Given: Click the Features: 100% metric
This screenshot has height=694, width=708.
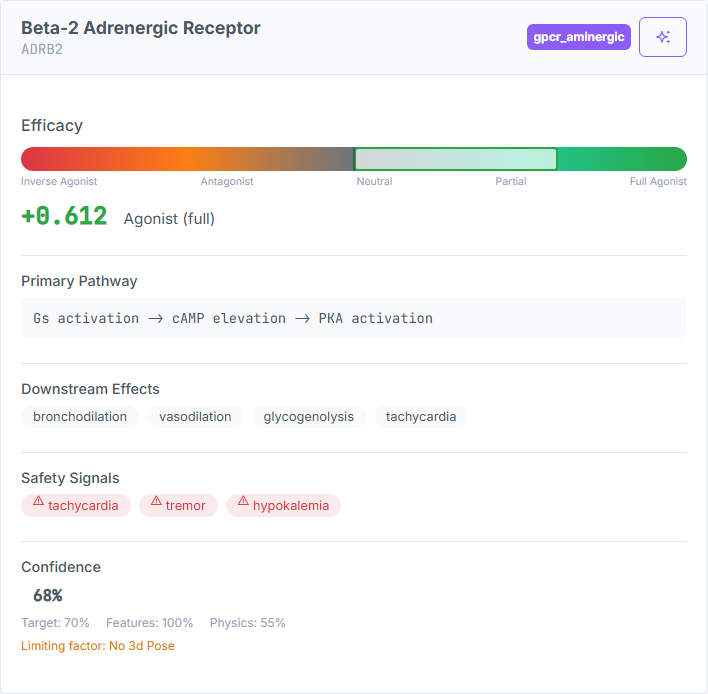Looking at the screenshot, I should [149, 623].
